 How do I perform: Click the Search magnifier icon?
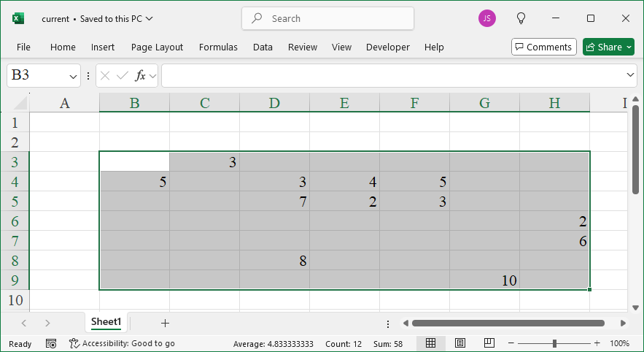click(257, 18)
